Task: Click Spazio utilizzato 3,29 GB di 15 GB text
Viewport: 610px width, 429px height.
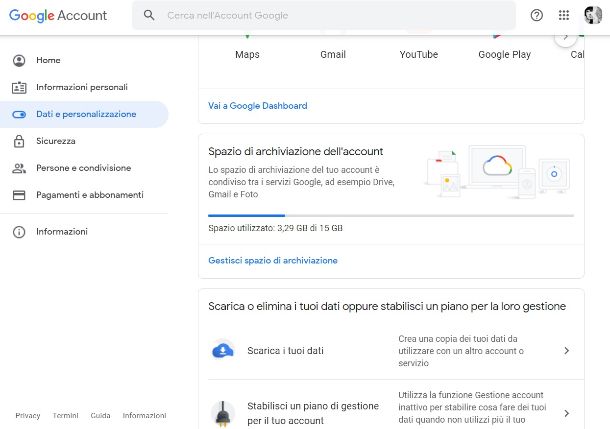Action: 275,228
